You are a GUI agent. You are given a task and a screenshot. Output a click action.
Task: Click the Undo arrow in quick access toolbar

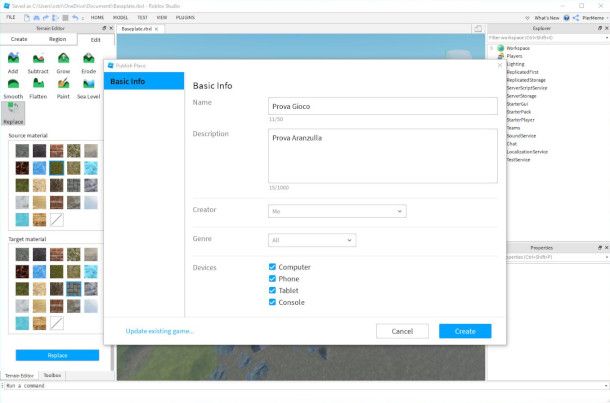click(75, 18)
